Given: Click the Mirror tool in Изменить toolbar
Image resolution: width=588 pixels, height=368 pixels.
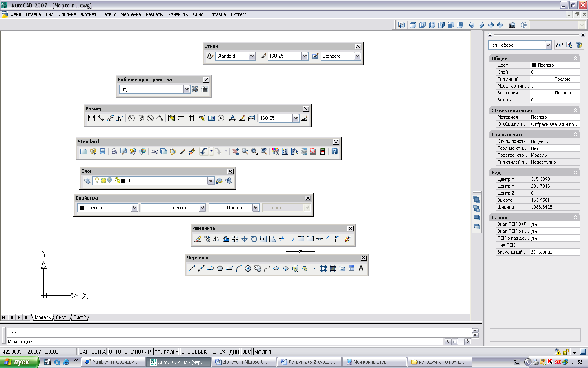Looking at the screenshot, I should [216, 239].
